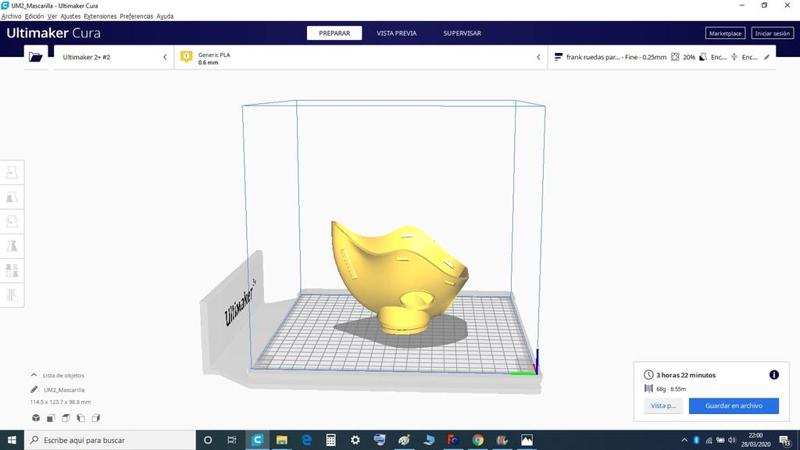Screen dimensions: 800x450
Task: Click the 3 horas 22 minutos estimate
Action: [x=686, y=375]
